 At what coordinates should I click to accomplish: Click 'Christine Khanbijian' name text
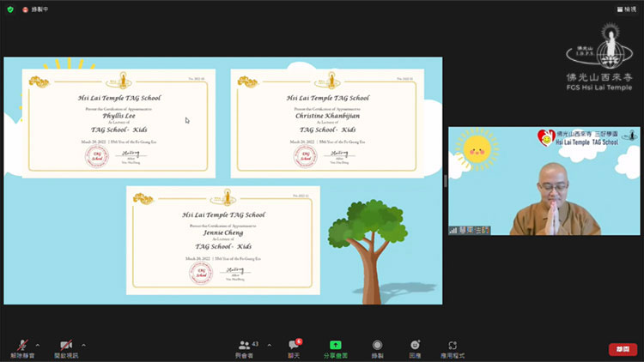(x=327, y=116)
